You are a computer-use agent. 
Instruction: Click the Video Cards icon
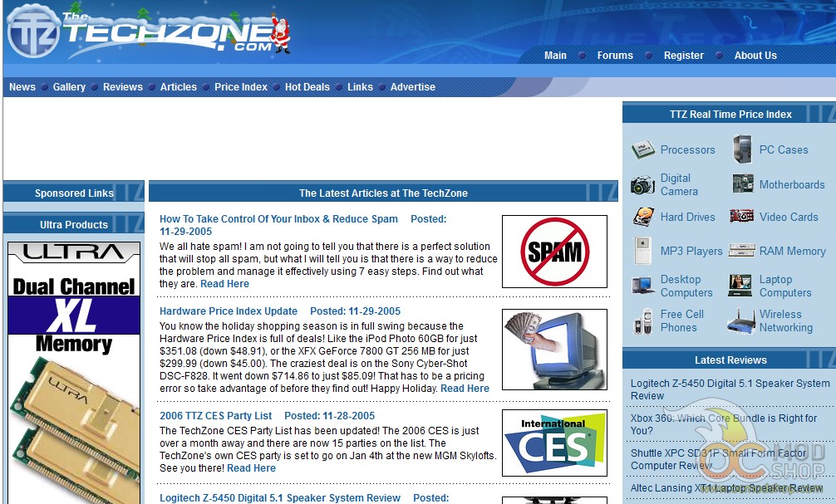pos(741,217)
